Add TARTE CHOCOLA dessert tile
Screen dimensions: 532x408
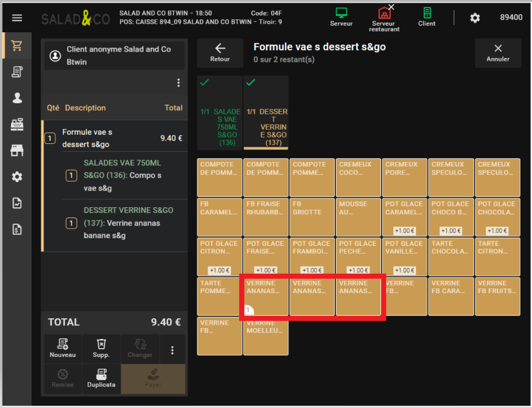coord(451,257)
